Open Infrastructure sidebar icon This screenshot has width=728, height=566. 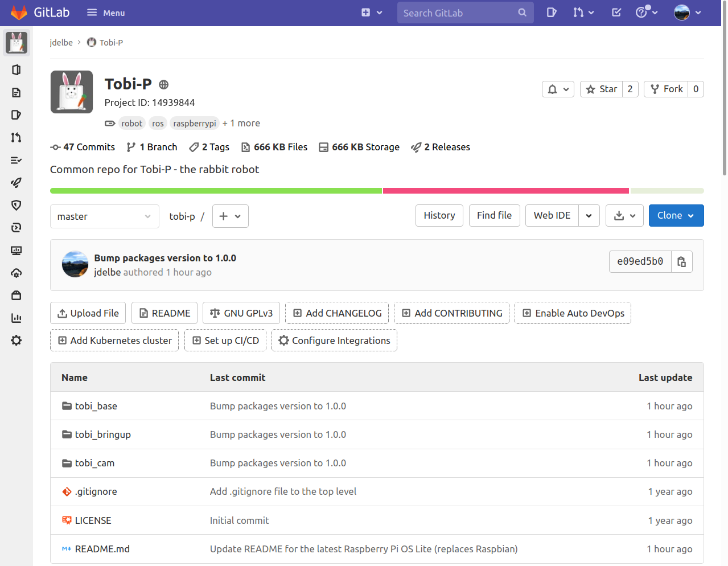(x=17, y=273)
